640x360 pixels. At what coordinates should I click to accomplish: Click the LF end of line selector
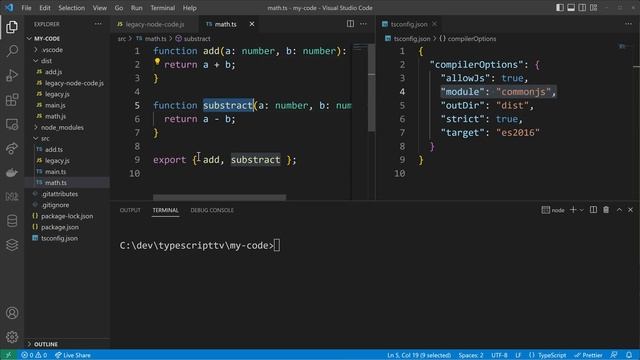(x=518, y=355)
